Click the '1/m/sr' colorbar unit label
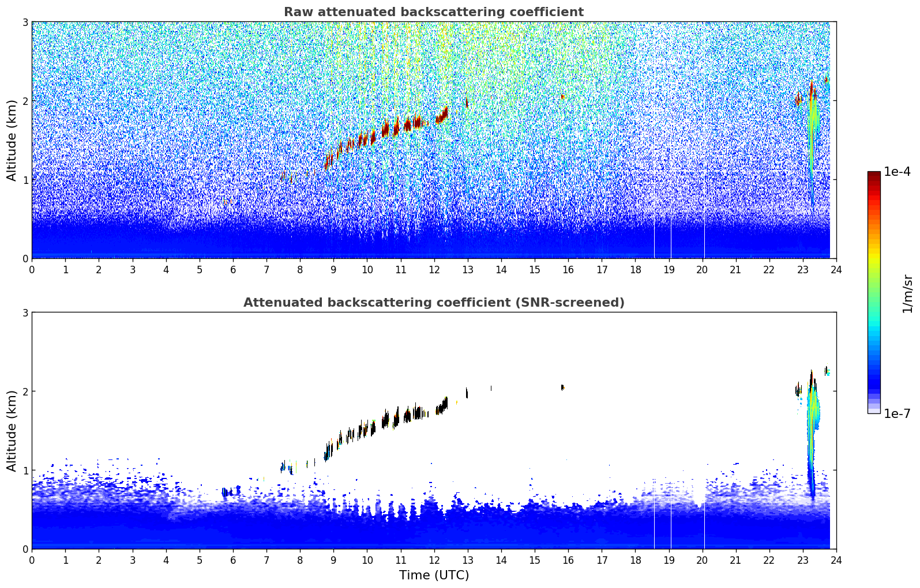Viewport: 920px width, 588px height. (907, 294)
